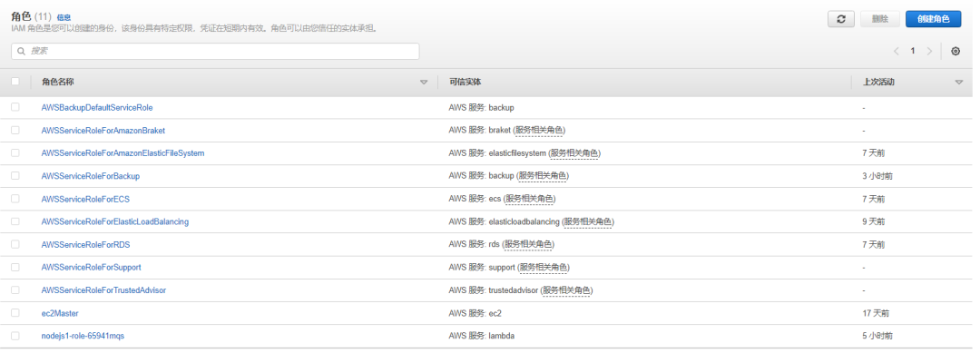Open table settings gear icon

[x=955, y=51]
